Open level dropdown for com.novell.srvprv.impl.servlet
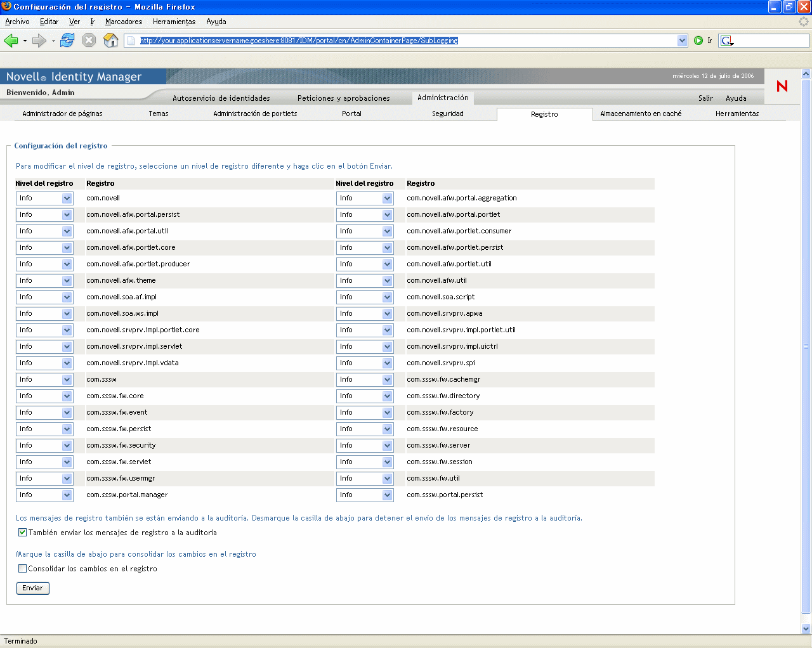 pos(44,347)
